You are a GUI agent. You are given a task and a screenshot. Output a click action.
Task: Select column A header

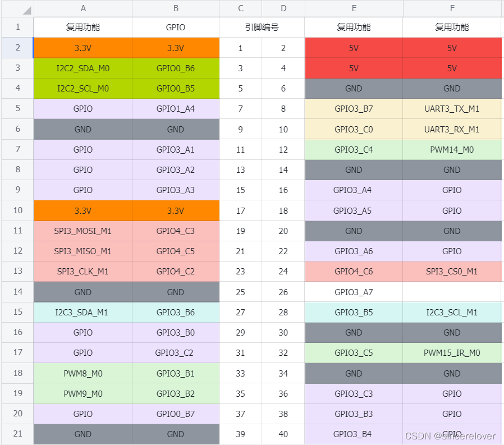tap(83, 8)
